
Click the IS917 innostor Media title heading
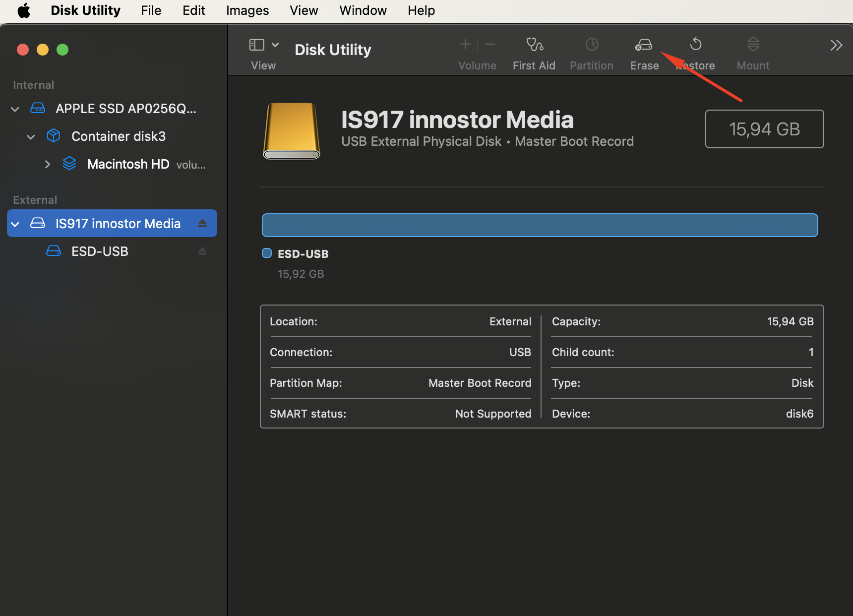pyautogui.click(x=457, y=120)
